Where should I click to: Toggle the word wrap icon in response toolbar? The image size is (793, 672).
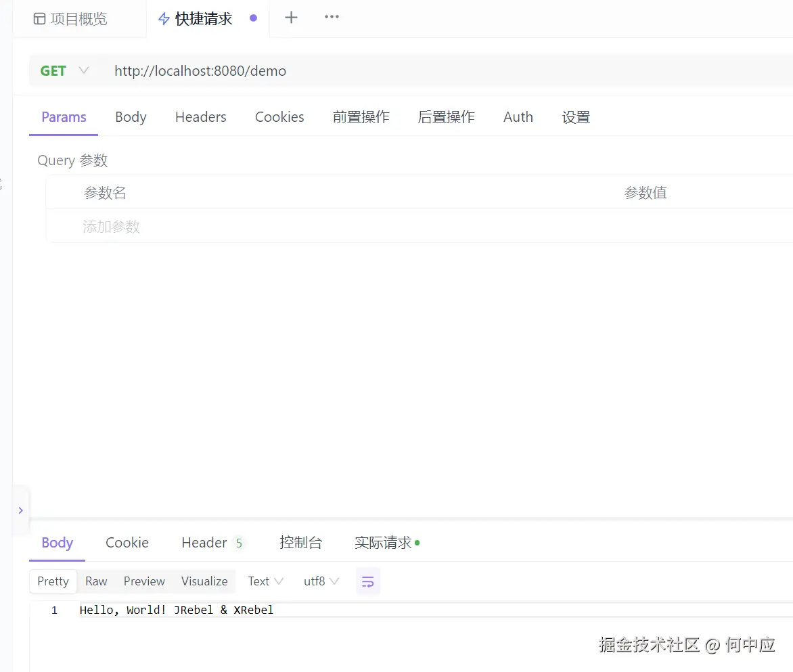tap(367, 581)
